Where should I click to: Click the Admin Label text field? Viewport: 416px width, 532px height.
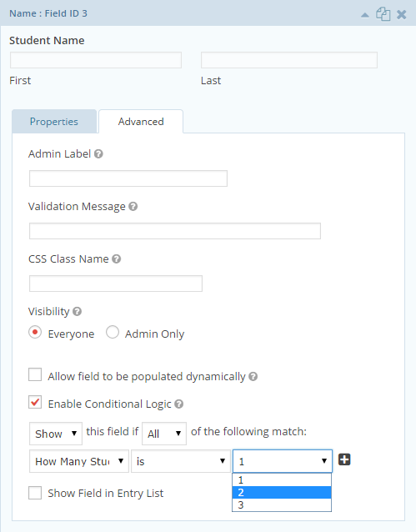[x=128, y=178]
